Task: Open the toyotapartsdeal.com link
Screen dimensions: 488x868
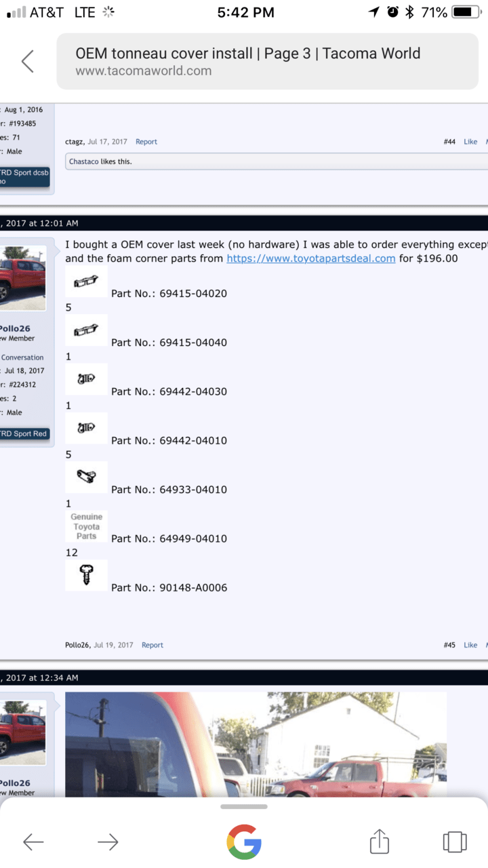Action: [x=311, y=258]
